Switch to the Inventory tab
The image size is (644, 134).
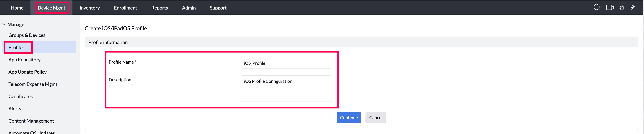(90, 8)
